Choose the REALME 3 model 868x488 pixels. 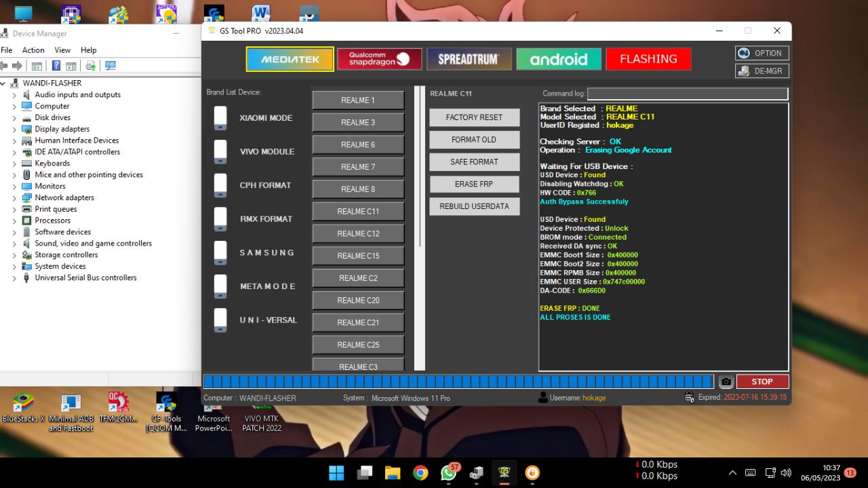(358, 122)
